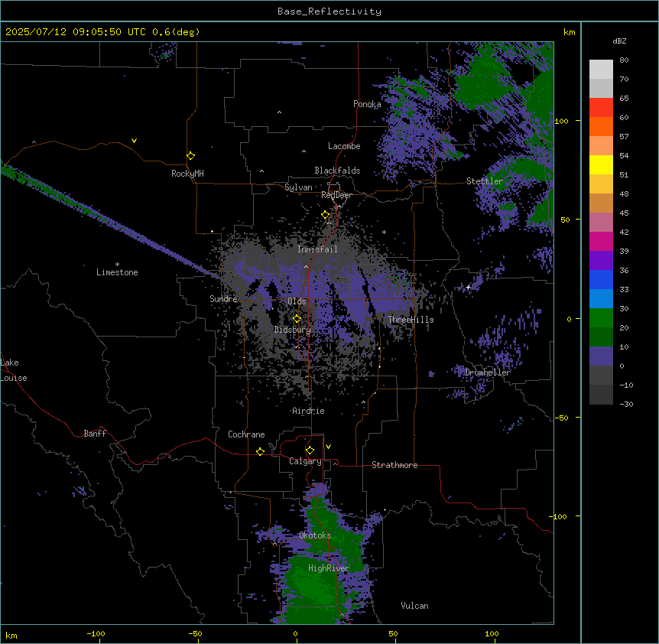Image resolution: width=659 pixels, height=644 pixels.
Task: Select the yellow diamond marker below Olds
Action: (297, 319)
